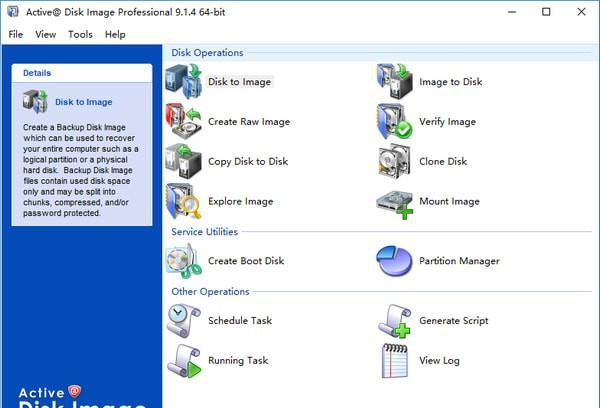600x408 pixels.
Task: Click the Explore Image magnifier icon
Action: 184,201
